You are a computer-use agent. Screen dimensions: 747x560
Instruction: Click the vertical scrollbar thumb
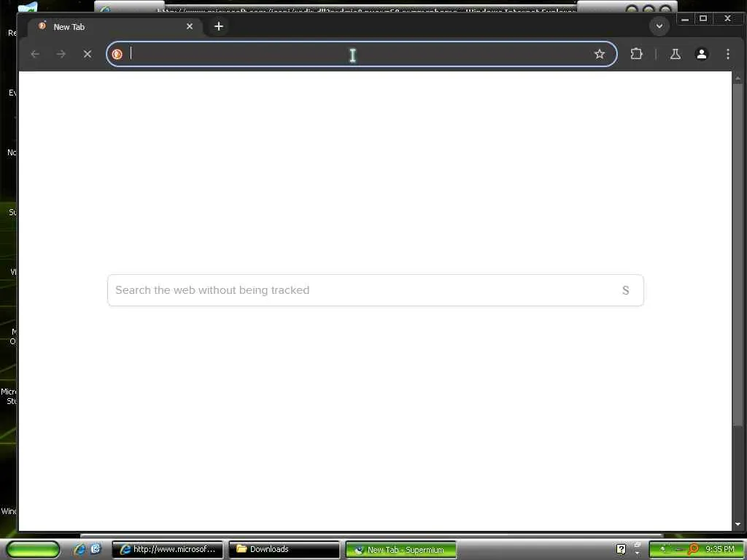pos(738,254)
